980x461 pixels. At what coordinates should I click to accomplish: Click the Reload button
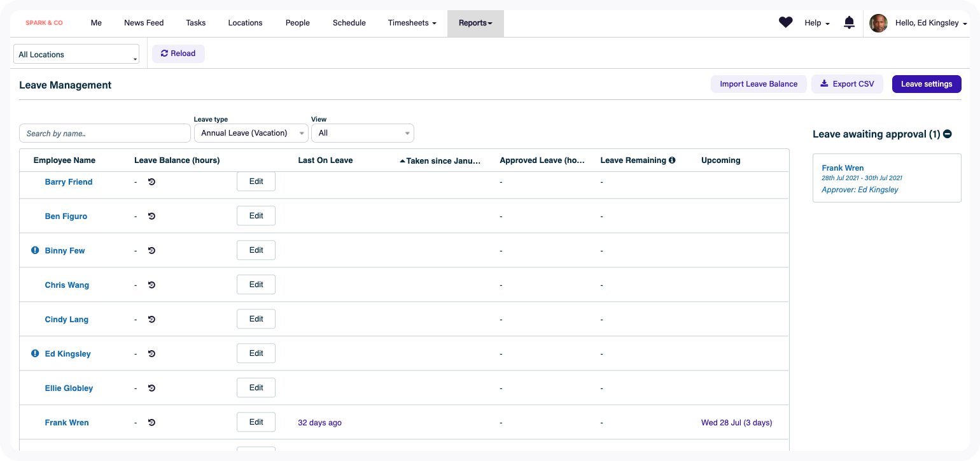pos(178,53)
